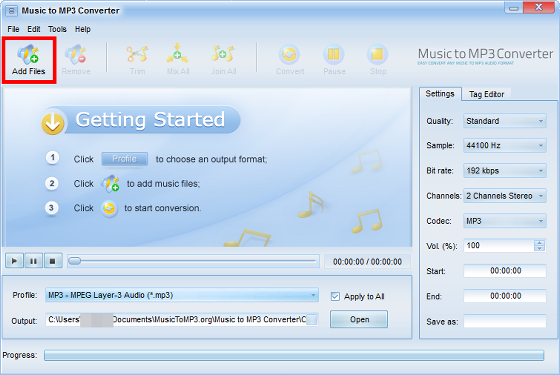Click the Profile button in step 1
The height and width of the screenshot is (375, 560).
pos(125,159)
